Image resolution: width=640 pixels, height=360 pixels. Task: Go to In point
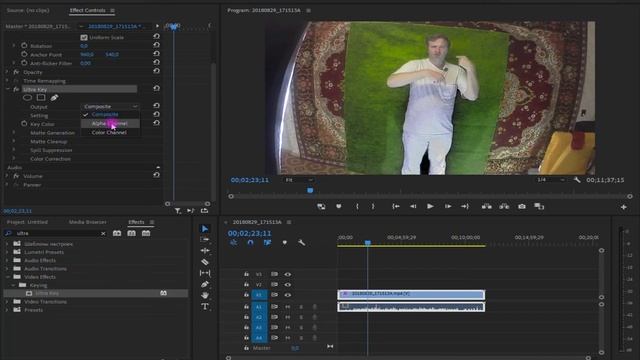396,207
